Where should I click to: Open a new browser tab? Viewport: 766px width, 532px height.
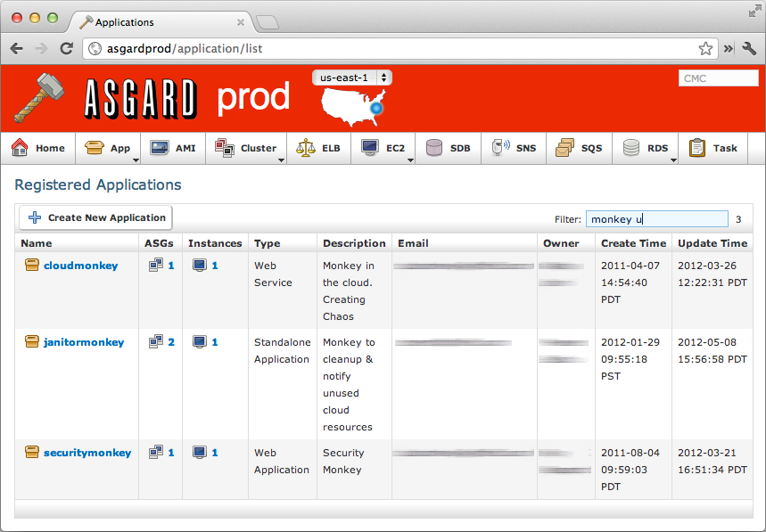pos(267,22)
